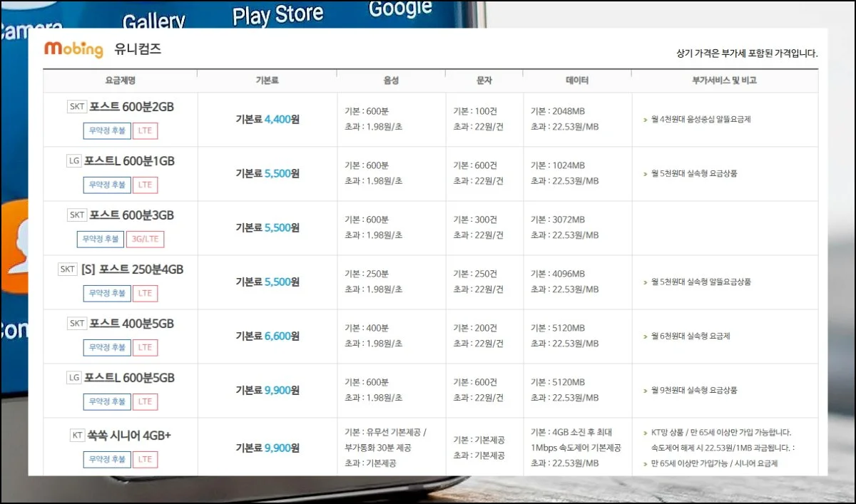
Task: Click the 요금제명 column header
Action: pos(120,81)
